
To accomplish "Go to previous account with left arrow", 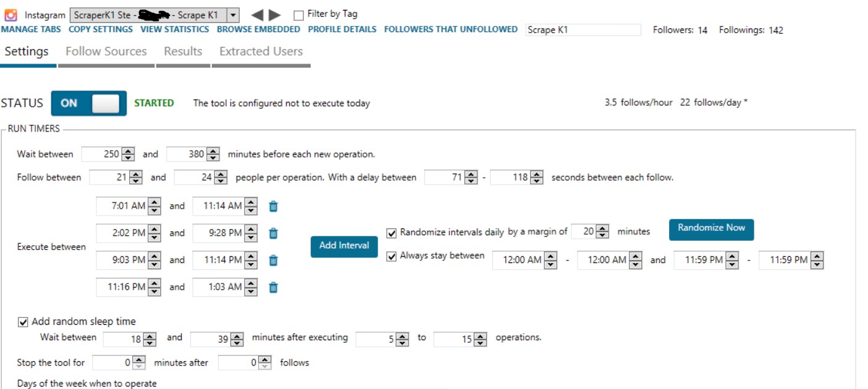I will pyautogui.click(x=258, y=15).
